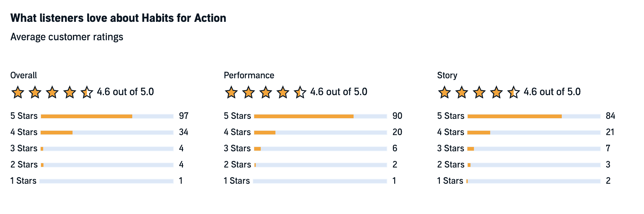Click the Overall '4.6 out of 5.0' text
644x214 pixels.
[x=125, y=92]
